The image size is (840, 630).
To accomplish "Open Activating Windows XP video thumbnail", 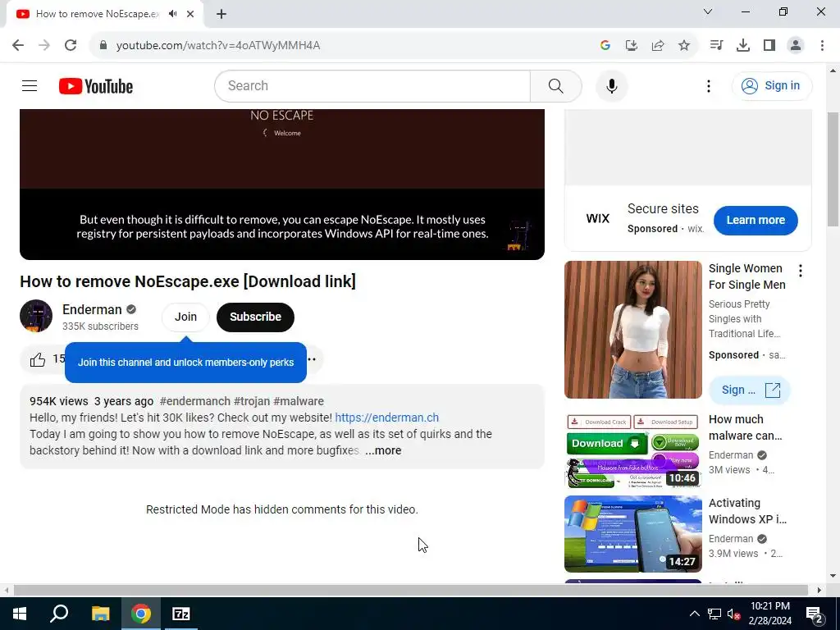I will click(632, 534).
